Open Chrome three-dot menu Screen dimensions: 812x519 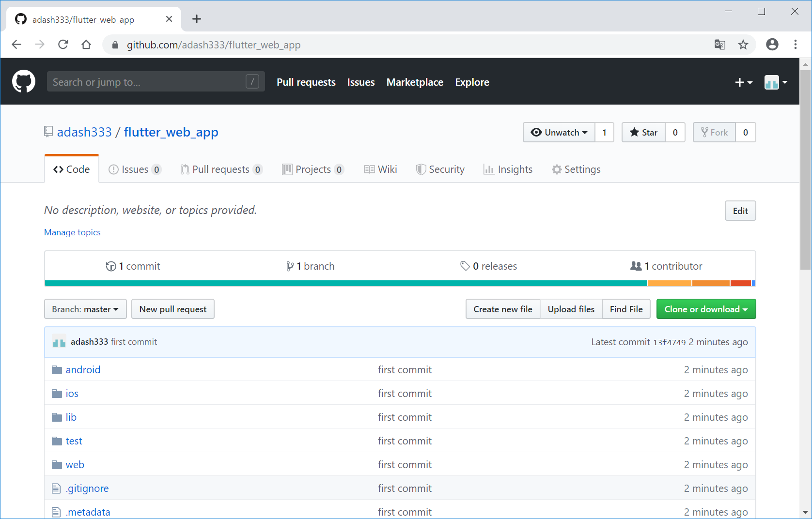point(795,45)
